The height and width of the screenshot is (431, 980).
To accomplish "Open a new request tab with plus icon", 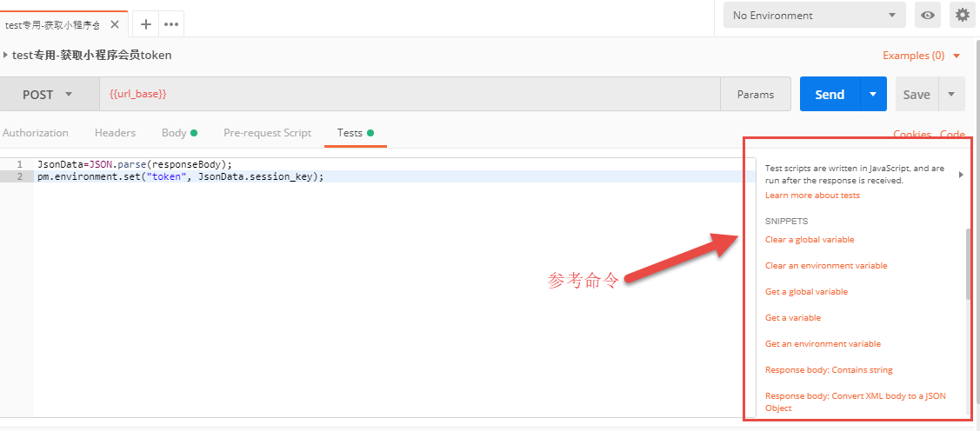I will (145, 24).
